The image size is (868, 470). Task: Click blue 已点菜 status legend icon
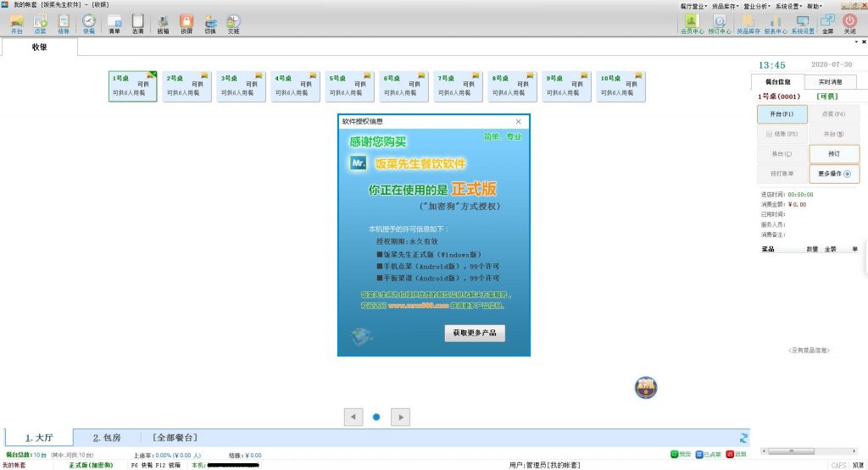click(x=699, y=454)
